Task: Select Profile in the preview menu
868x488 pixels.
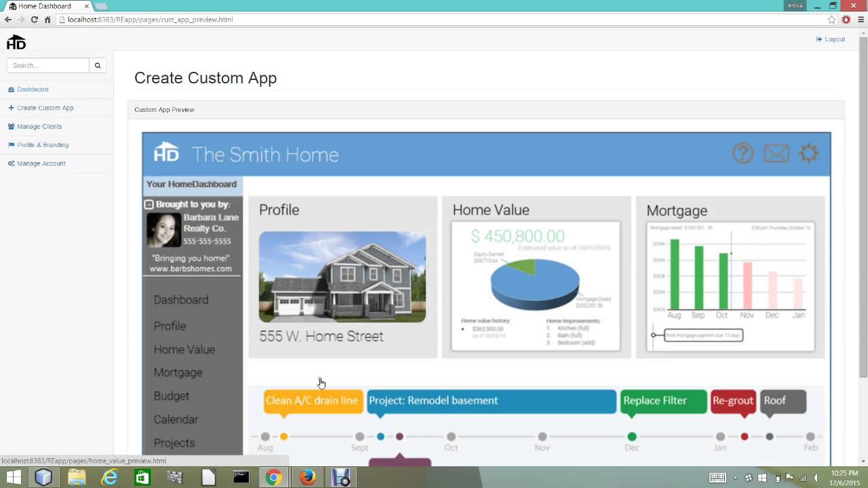Action: pos(170,326)
